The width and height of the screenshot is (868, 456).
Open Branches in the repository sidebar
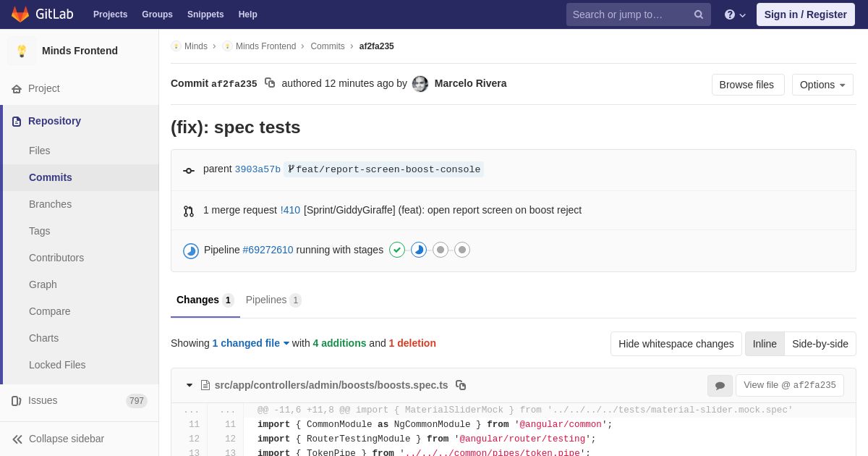[x=50, y=204]
